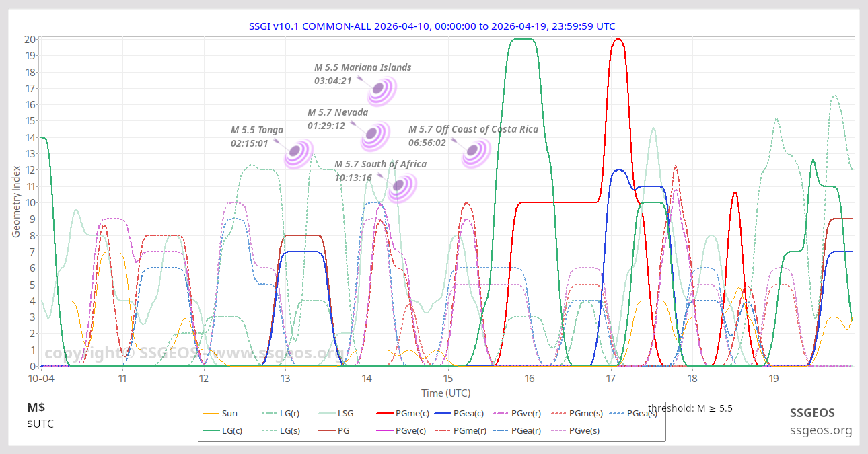
Task: Select the Costa Rica earthquake marker icon
Action: [x=475, y=152]
